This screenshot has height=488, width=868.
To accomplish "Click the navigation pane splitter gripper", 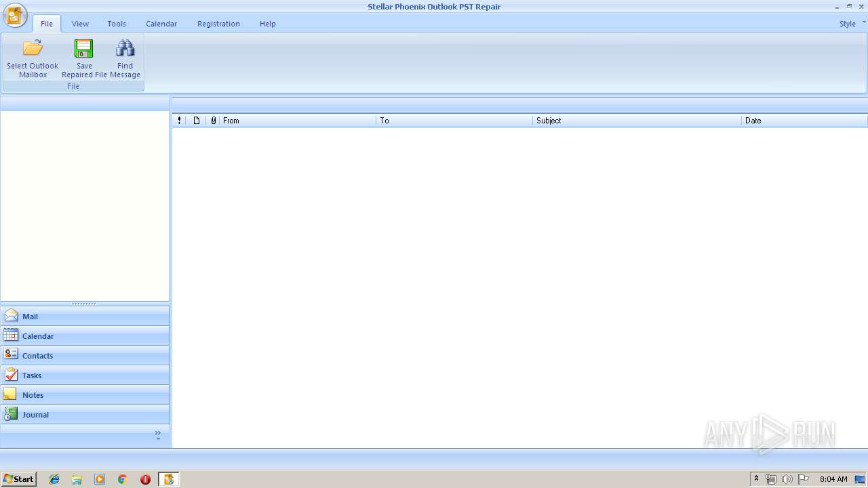I will pos(85,304).
